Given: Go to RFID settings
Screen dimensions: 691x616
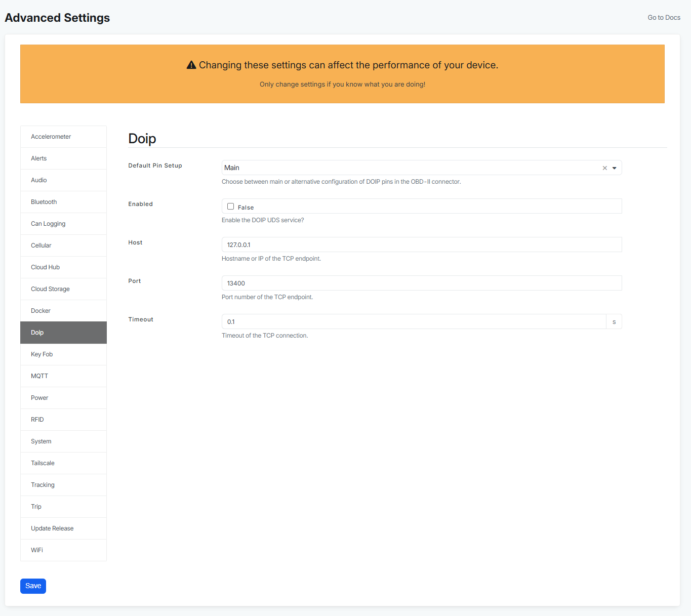Looking at the screenshot, I should point(63,420).
